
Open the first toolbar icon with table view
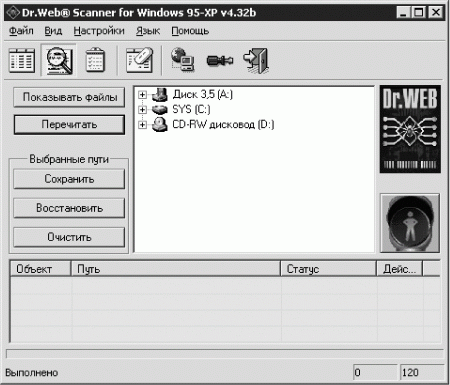pos(22,60)
